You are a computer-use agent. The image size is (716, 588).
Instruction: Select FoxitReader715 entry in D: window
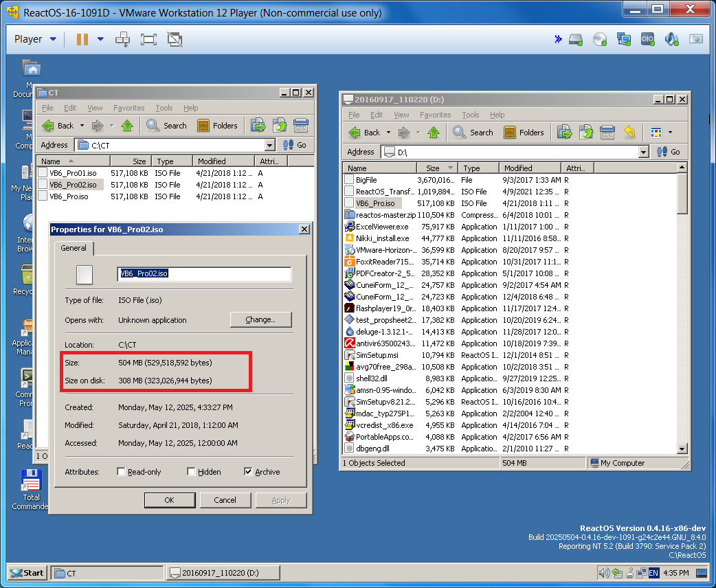385,262
